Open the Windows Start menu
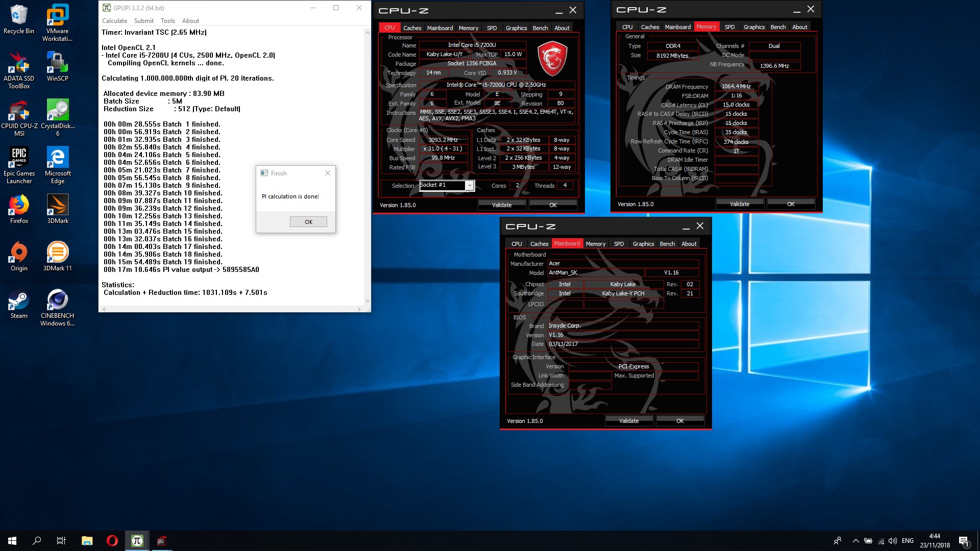The image size is (980, 551). coord(12,541)
